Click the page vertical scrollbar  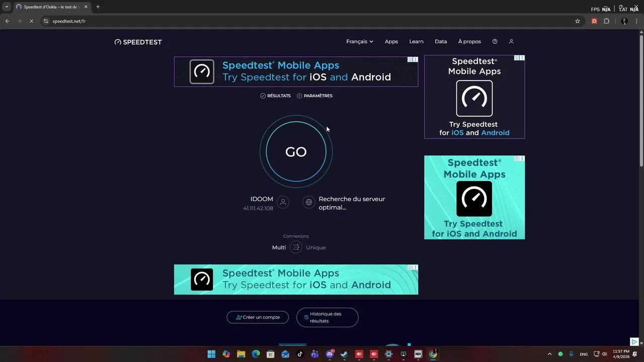(641, 101)
